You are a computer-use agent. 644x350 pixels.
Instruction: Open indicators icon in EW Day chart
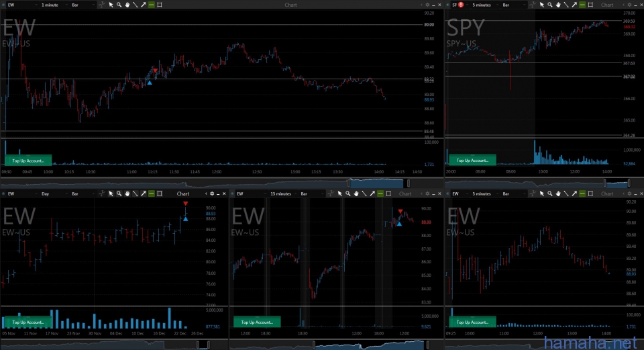[x=101, y=193]
